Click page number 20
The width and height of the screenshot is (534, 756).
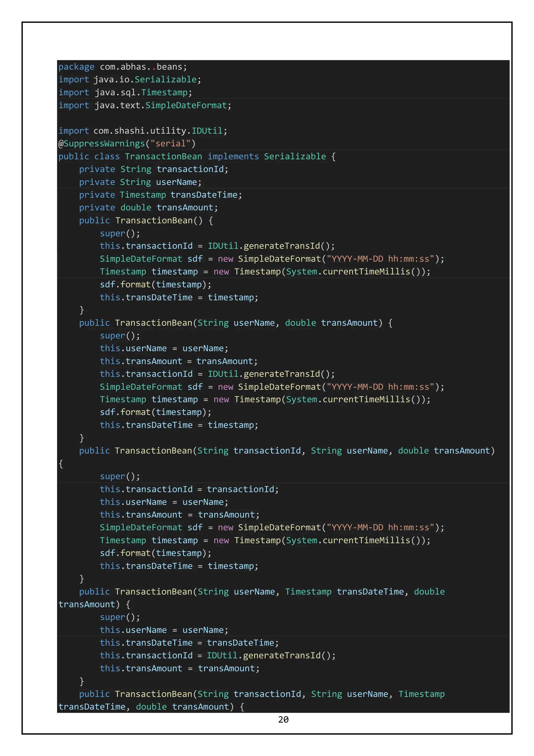coord(283,720)
